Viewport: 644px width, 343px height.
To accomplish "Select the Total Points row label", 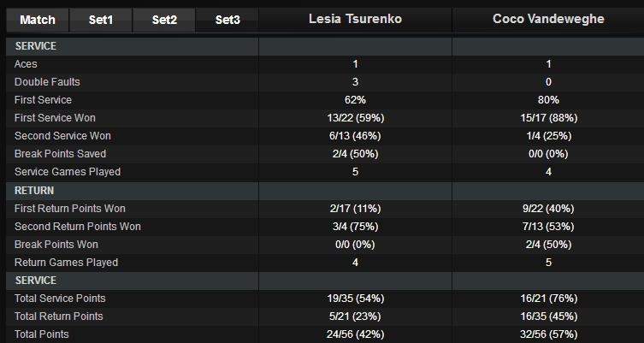I will tap(42, 334).
